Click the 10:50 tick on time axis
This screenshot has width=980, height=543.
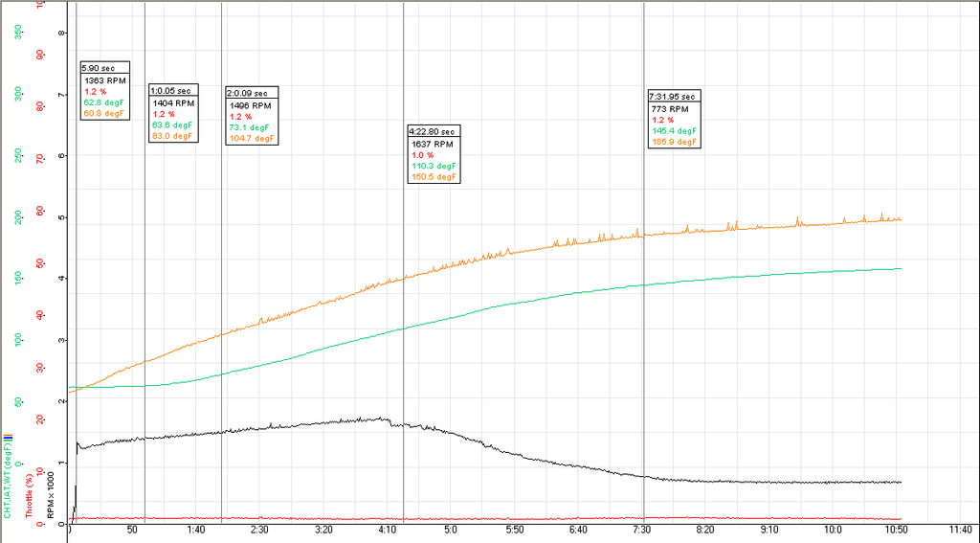tap(897, 530)
